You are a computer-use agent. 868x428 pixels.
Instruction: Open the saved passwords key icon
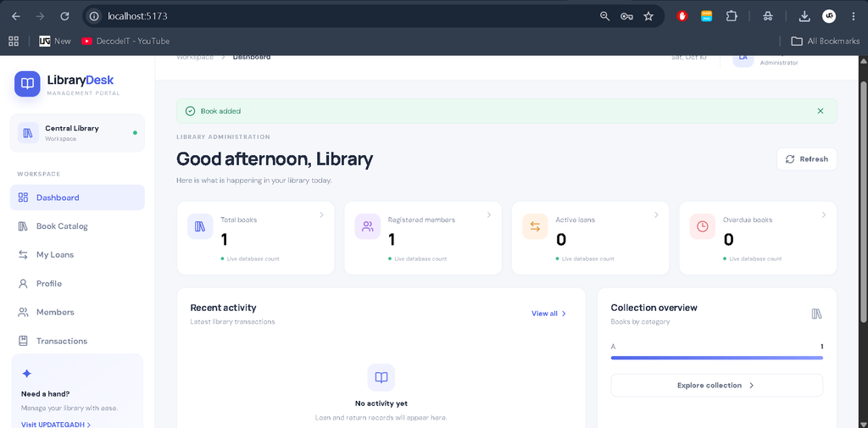click(x=626, y=17)
